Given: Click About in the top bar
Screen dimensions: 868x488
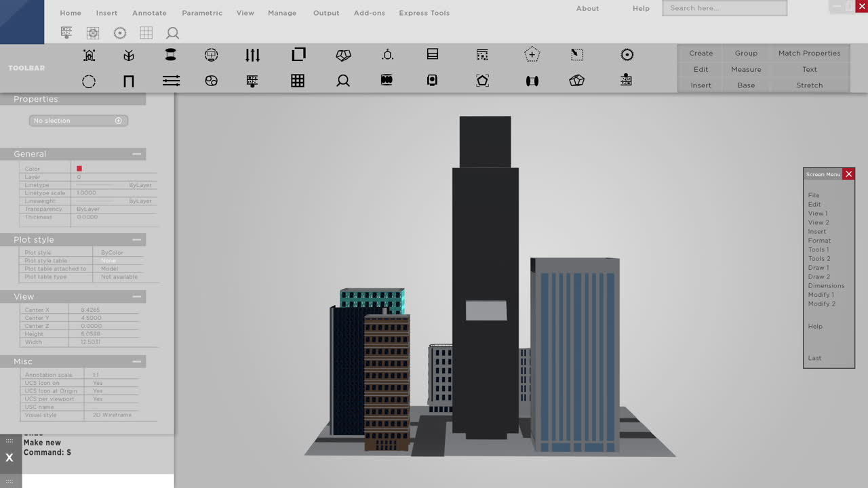Looking at the screenshot, I should [587, 8].
